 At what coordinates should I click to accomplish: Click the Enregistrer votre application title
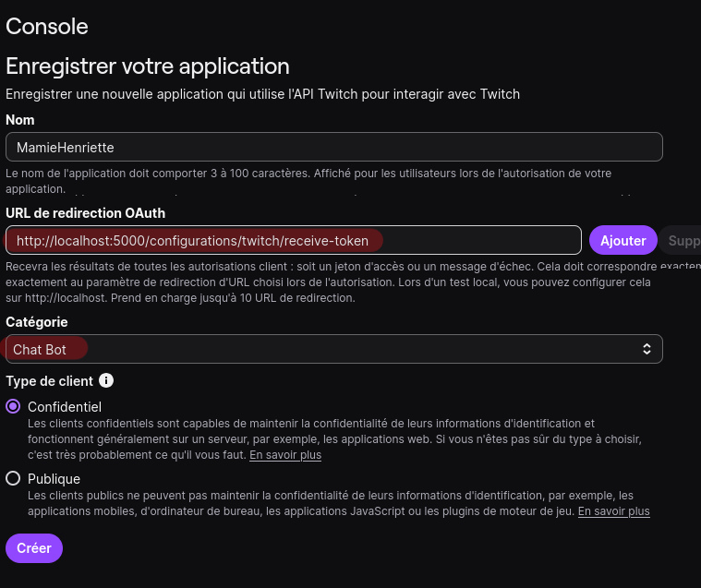click(x=148, y=66)
